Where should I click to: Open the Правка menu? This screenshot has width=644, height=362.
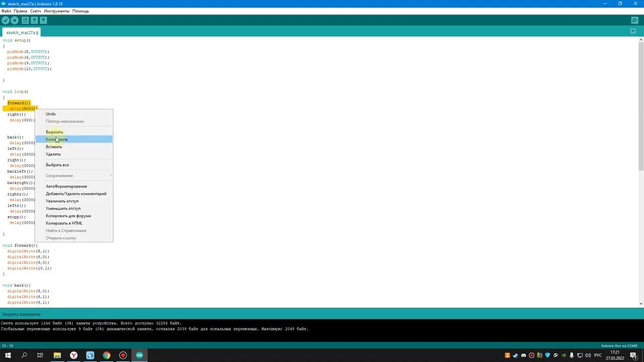point(21,11)
